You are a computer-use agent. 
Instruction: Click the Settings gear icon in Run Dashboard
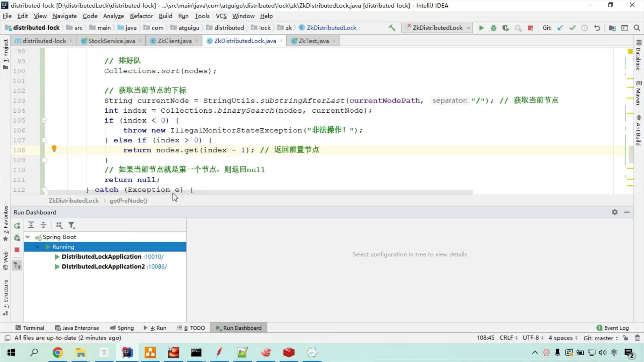coord(614,212)
